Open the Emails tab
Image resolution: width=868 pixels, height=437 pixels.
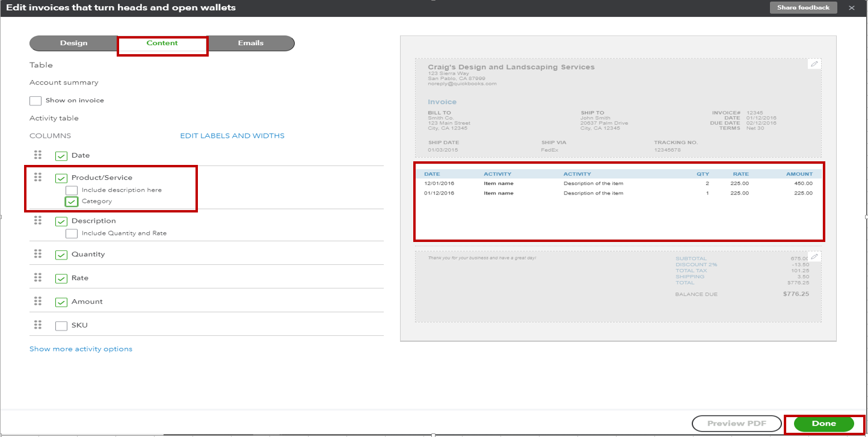pos(250,43)
